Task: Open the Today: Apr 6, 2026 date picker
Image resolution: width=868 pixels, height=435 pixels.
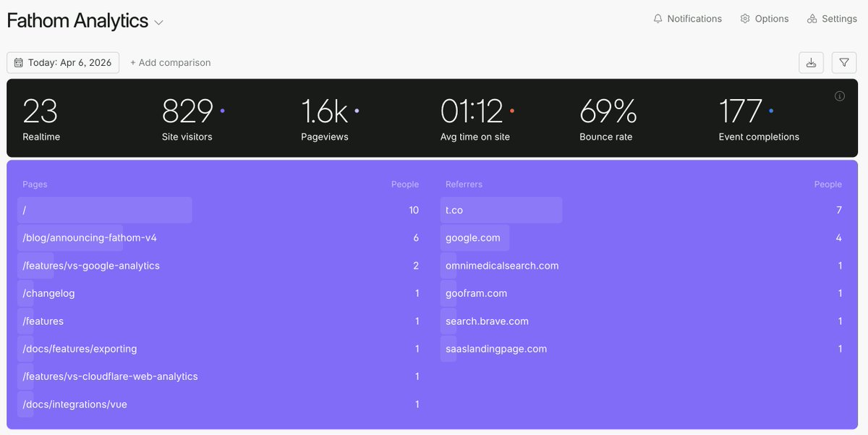Action: click(x=63, y=63)
